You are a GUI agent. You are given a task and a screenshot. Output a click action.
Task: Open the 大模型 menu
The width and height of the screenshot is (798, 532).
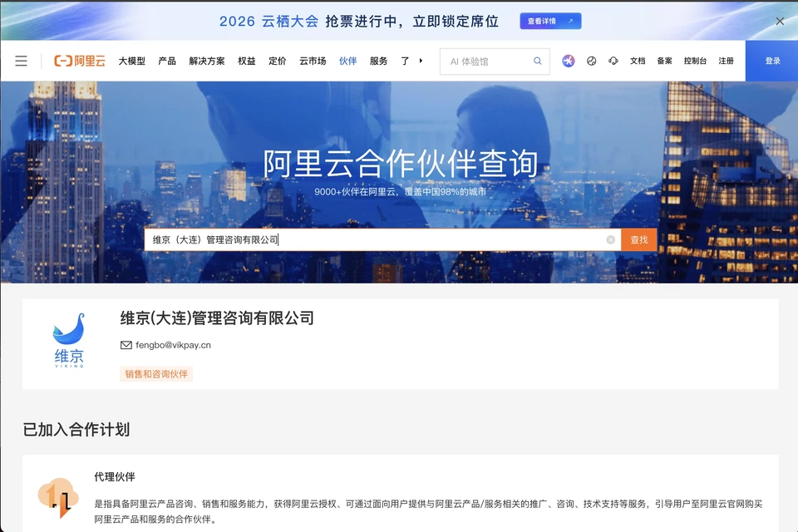point(132,61)
